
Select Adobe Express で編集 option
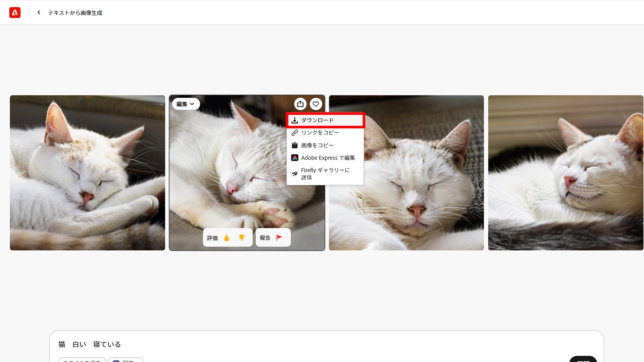point(328,158)
